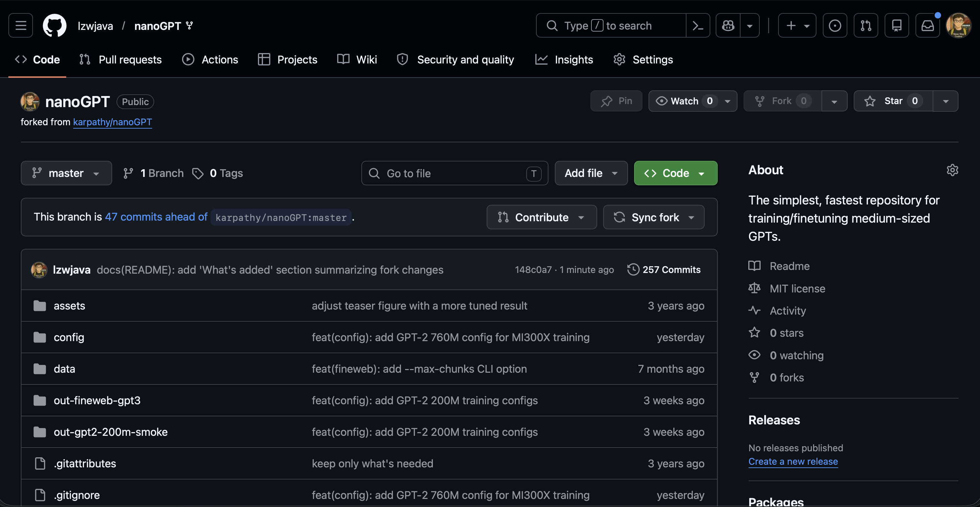Expand the Fork options dropdown arrow
980x507 pixels.
[x=834, y=101]
